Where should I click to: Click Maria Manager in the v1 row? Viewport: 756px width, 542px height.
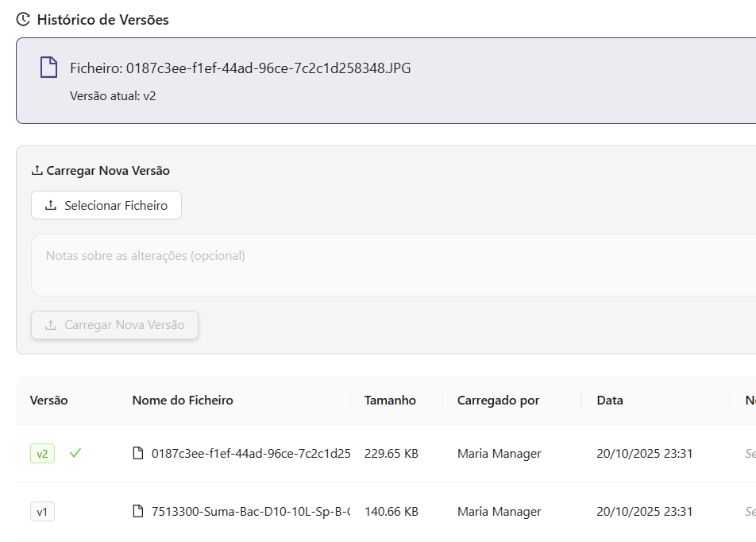(499, 512)
